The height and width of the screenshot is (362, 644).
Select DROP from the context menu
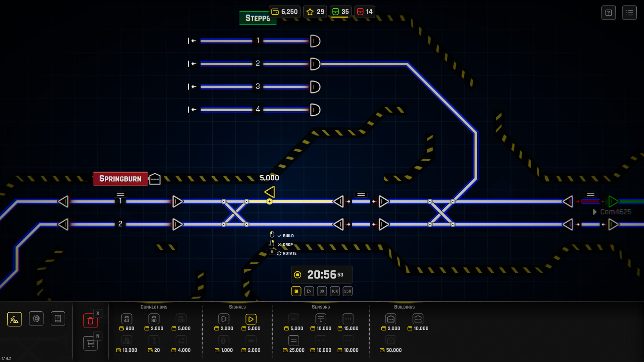pyautogui.click(x=287, y=244)
